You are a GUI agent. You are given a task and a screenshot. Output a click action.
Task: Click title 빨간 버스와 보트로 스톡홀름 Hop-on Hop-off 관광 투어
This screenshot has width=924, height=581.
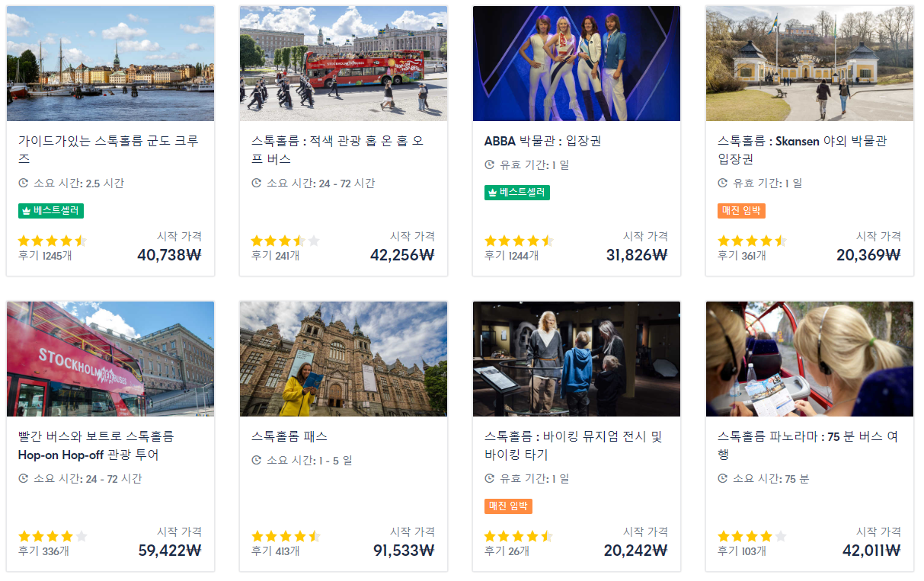(x=96, y=445)
